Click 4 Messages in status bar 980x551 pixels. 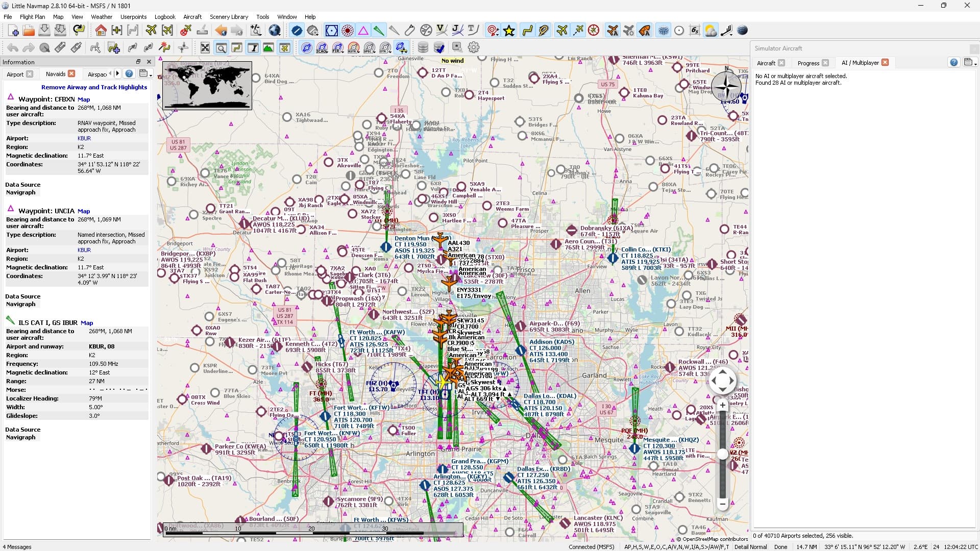coord(17,546)
